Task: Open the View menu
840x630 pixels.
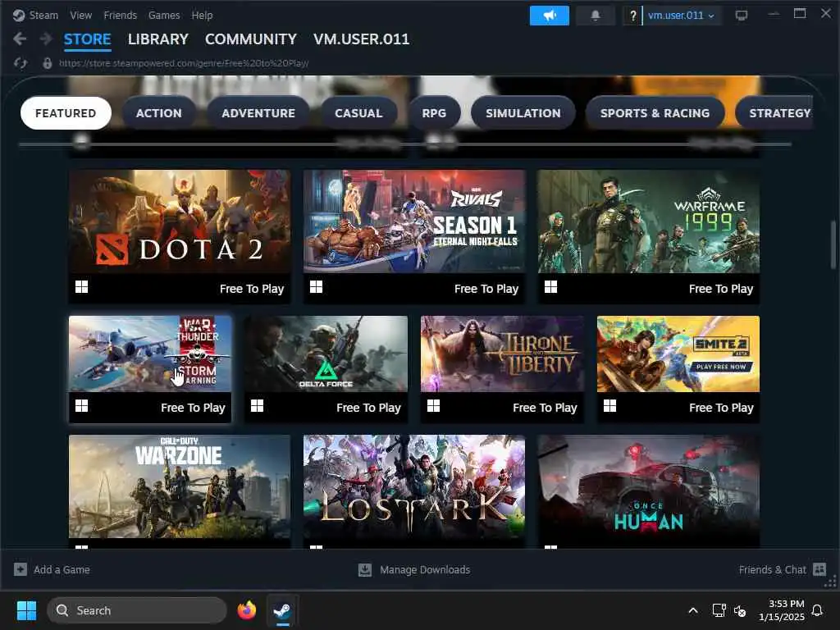Action: pos(81,15)
